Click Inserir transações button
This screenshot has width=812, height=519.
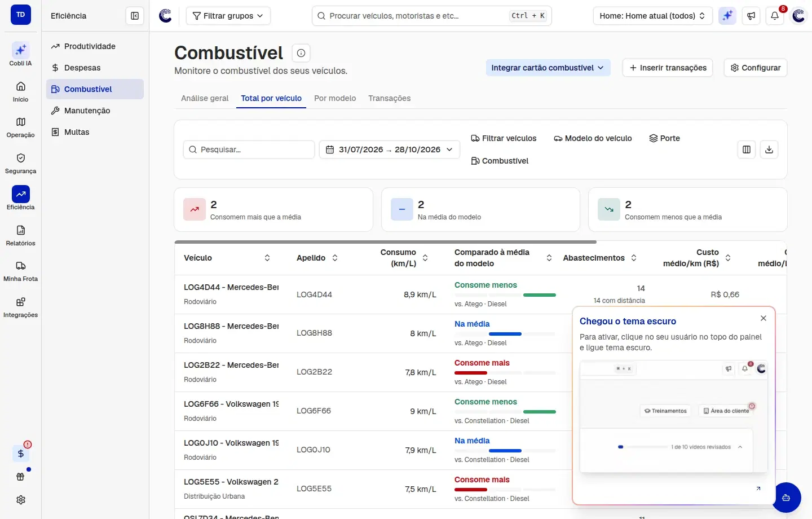pos(668,68)
